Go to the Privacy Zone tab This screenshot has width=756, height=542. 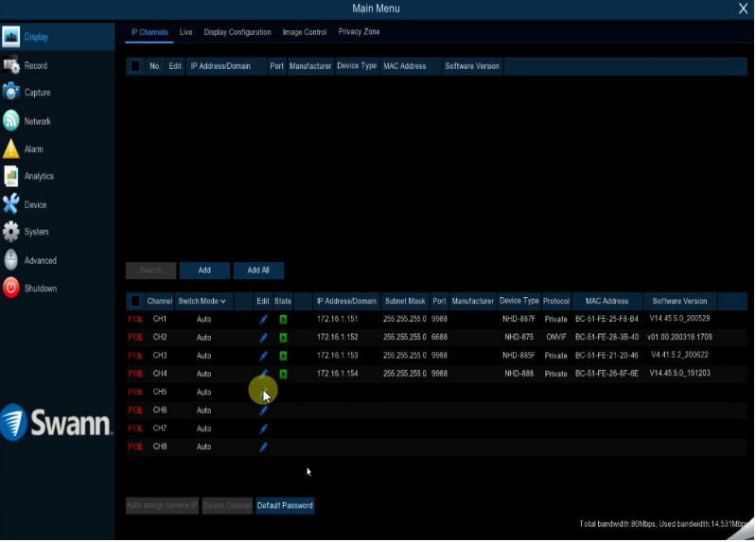pyautogui.click(x=359, y=32)
